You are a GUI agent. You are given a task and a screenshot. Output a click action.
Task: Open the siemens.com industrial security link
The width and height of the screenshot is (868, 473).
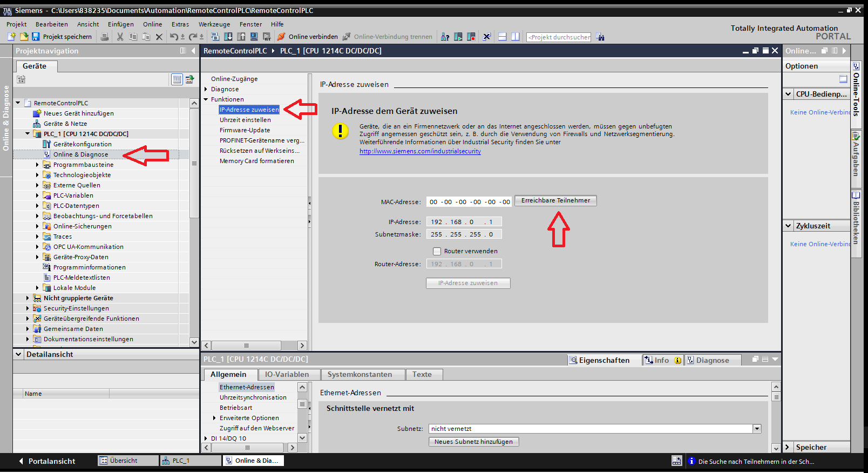[x=420, y=151]
